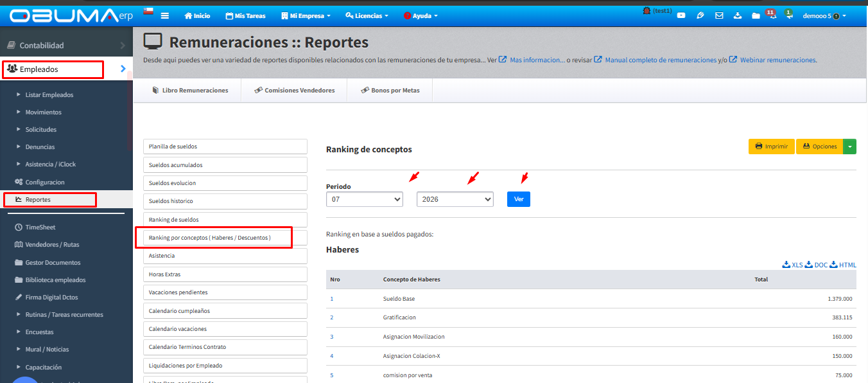Select Sueldos evolucion report
Screen dimensions: 868x383
click(225, 183)
